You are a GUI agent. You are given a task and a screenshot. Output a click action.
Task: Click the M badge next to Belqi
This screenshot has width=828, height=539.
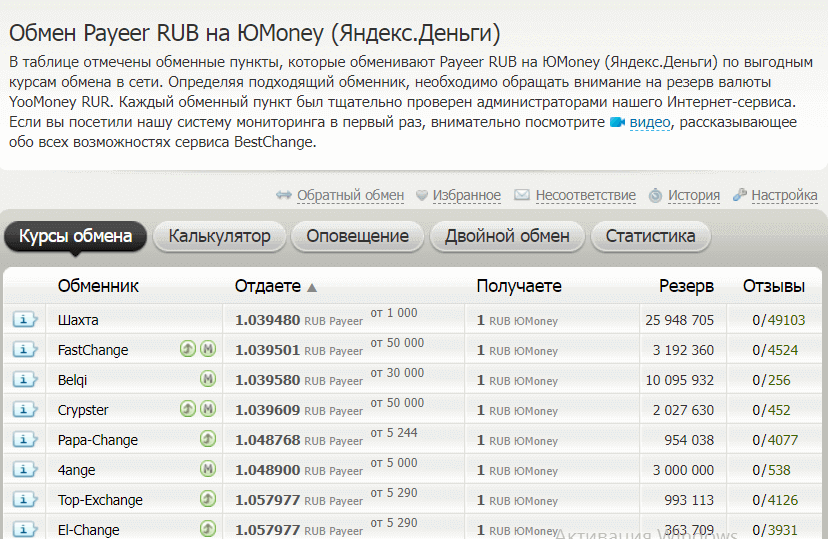click(x=208, y=379)
